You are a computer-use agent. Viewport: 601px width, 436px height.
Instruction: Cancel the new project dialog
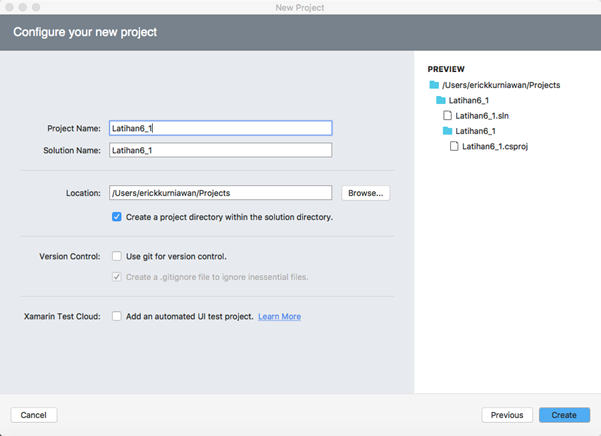tap(34, 415)
